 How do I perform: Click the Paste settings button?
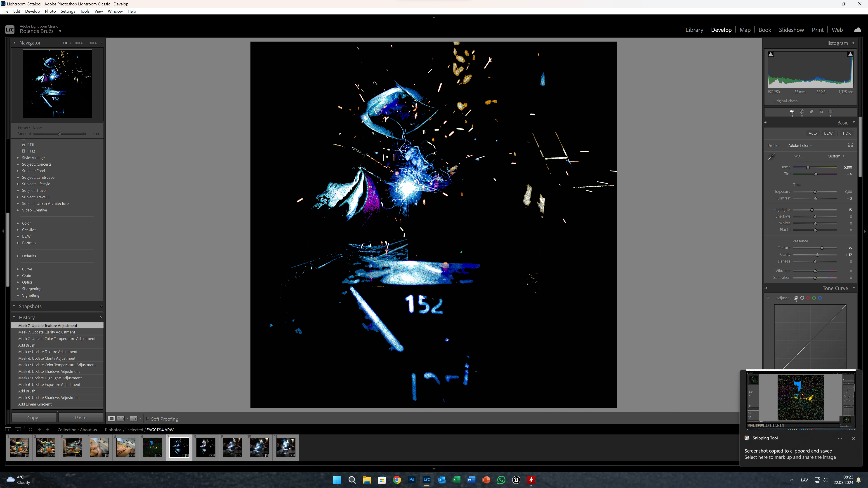click(x=80, y=418)
